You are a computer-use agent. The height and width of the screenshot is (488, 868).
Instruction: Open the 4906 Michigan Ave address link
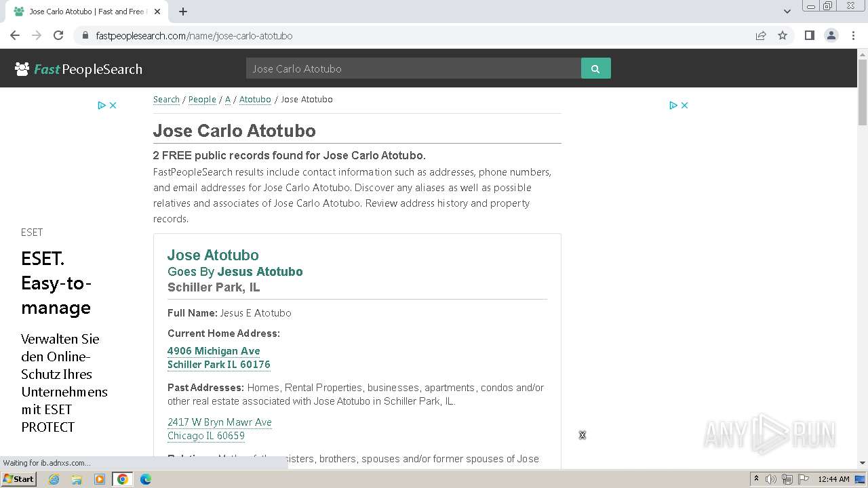218,357
